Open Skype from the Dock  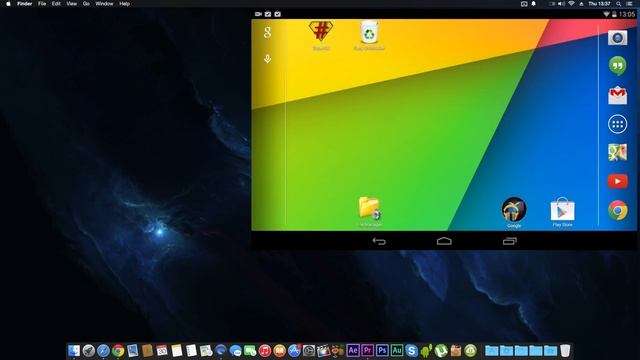[411, 350]
